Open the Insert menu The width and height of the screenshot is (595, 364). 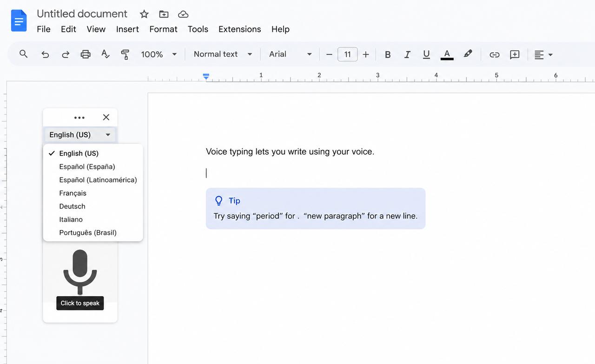pos(127,29)
